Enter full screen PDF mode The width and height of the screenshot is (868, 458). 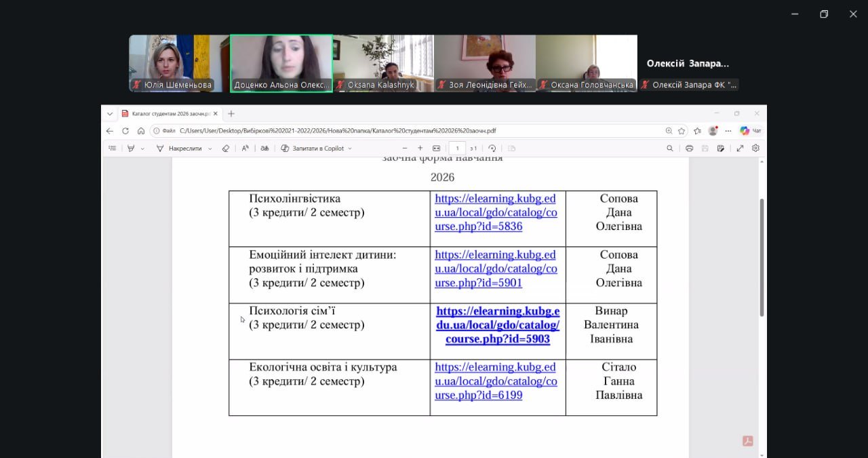coord(740,148)
